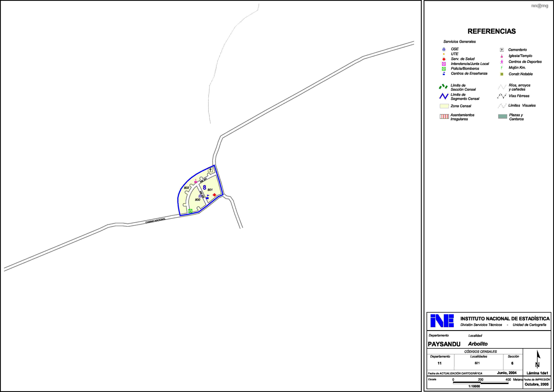The width and height of the screenshot is (554, 392).
Task: Click the Intendencia/Junta Local legend icon
Action: click(x=444, y=64)
